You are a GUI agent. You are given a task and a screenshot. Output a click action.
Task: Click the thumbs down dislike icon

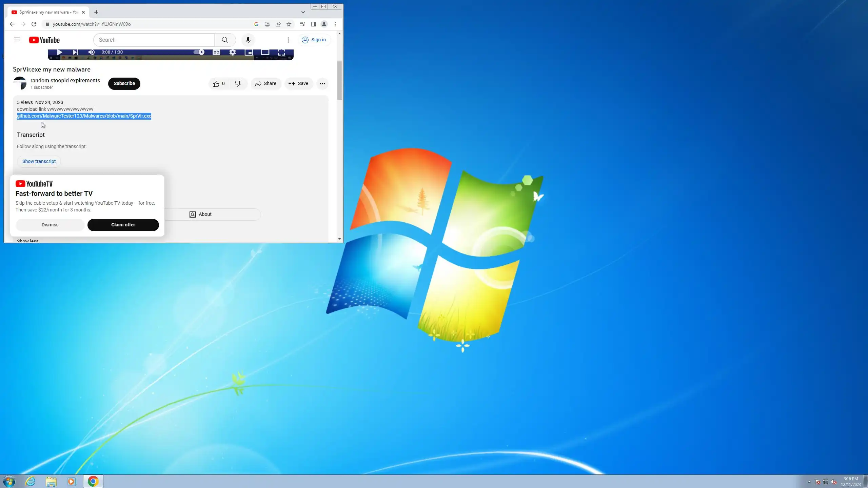pos(238,84)
